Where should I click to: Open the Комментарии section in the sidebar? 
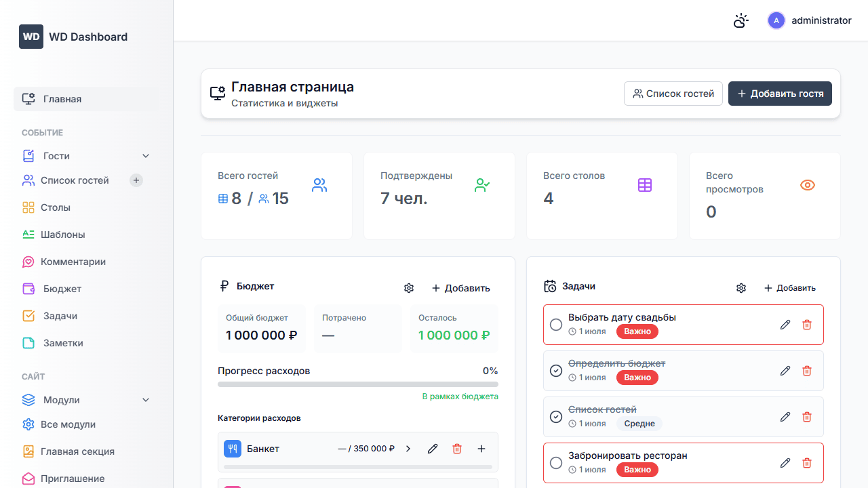(73, 262)
